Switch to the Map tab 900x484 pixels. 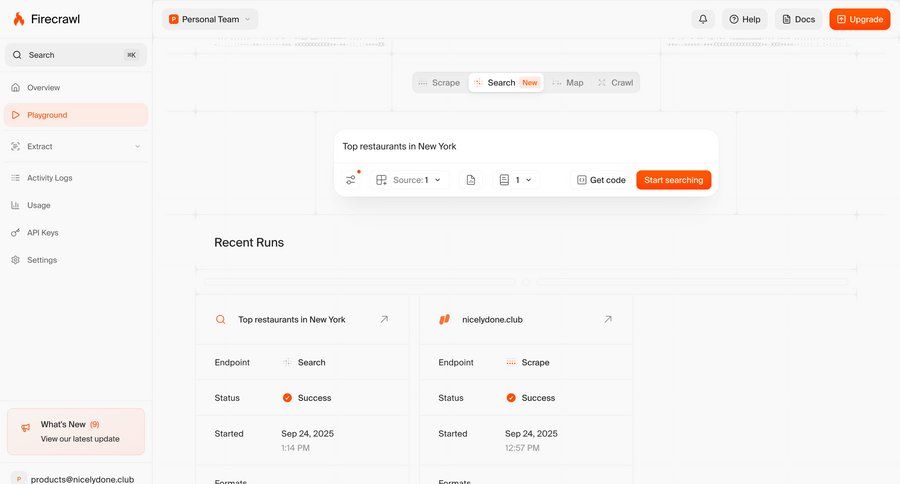click(x=568, y=83)
